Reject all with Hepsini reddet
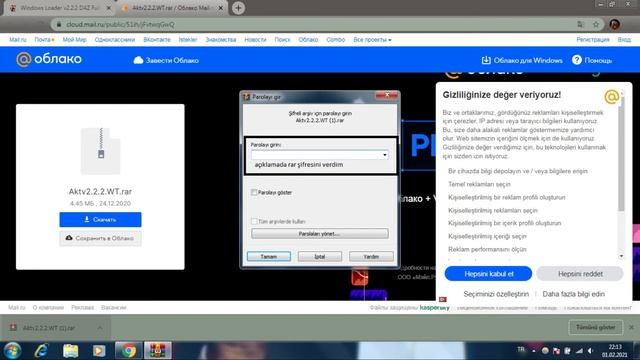 (x=580, y=273)
